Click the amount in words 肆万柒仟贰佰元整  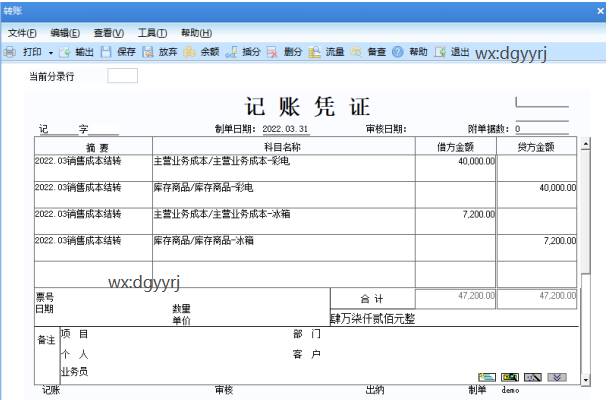click(x=372, y=319)
